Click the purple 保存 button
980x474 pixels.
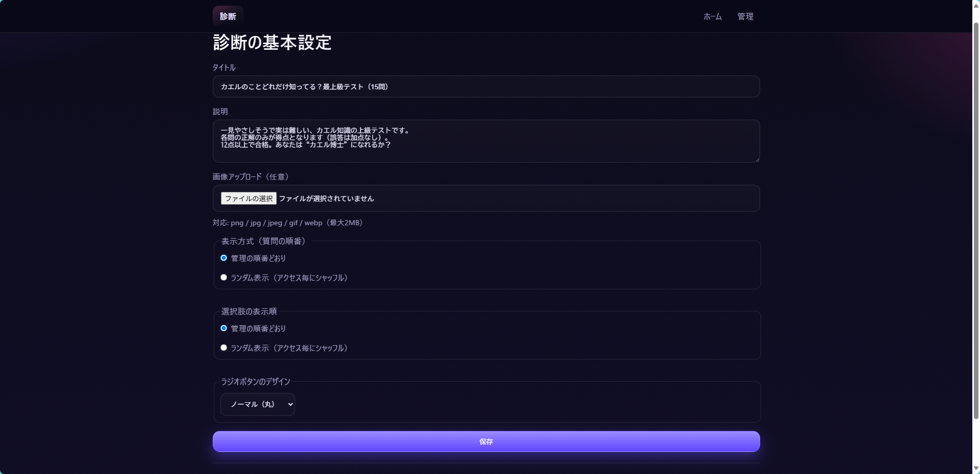[x=485, y=442]
